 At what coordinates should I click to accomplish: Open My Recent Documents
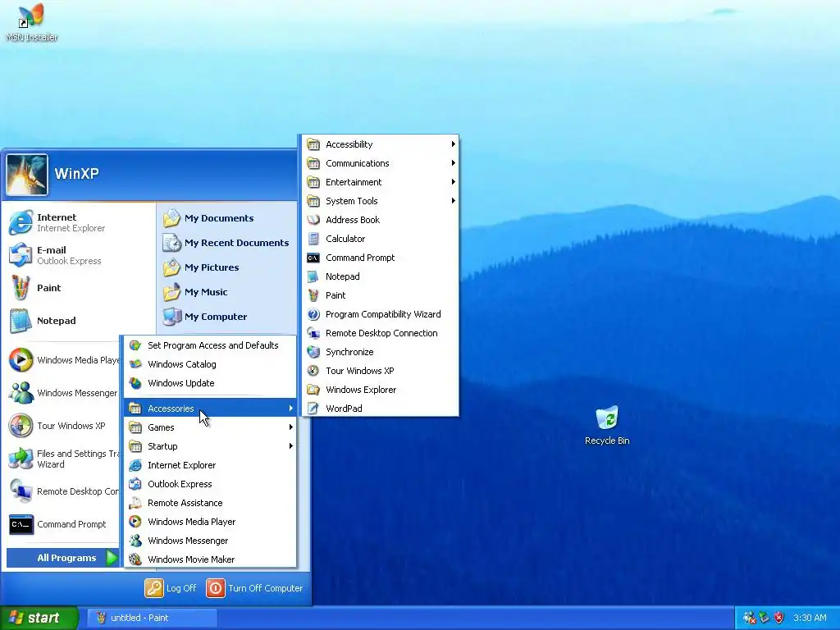tap(227, 243)
